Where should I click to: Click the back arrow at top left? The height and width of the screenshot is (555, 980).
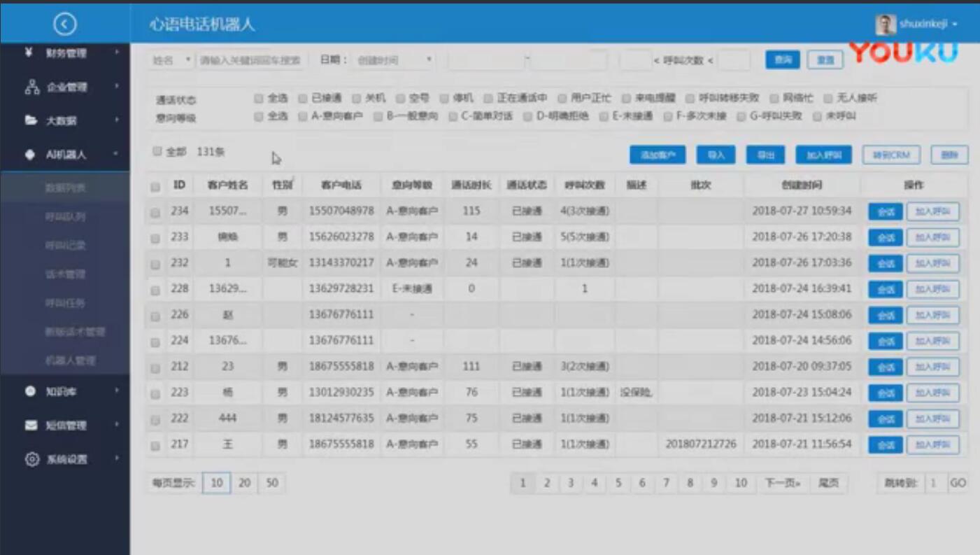pos(65,23)
